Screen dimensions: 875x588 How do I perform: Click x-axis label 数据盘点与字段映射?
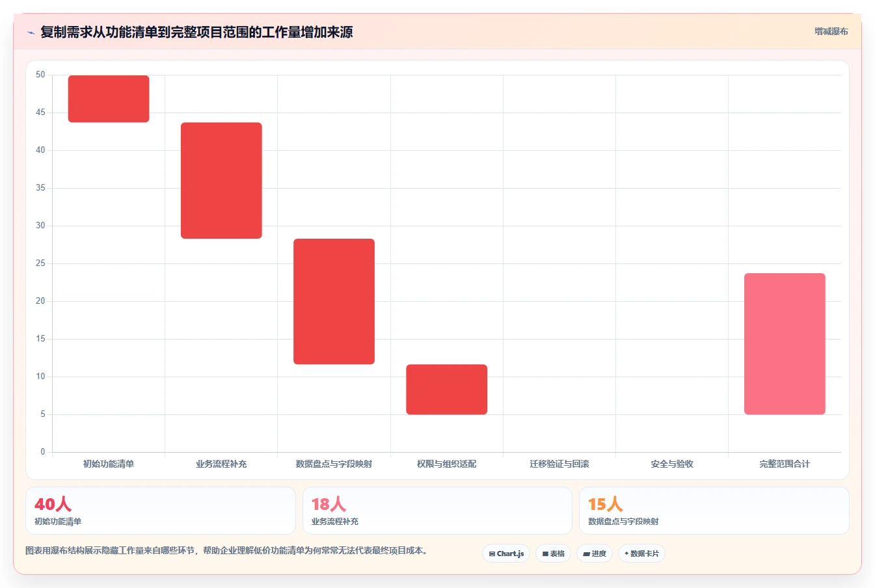coord(334,464)
